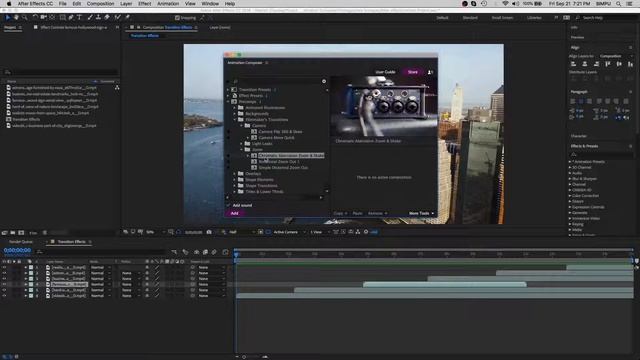Select the Pen tool
Viewport: 640px width, 360px height.
click(71, 18)
